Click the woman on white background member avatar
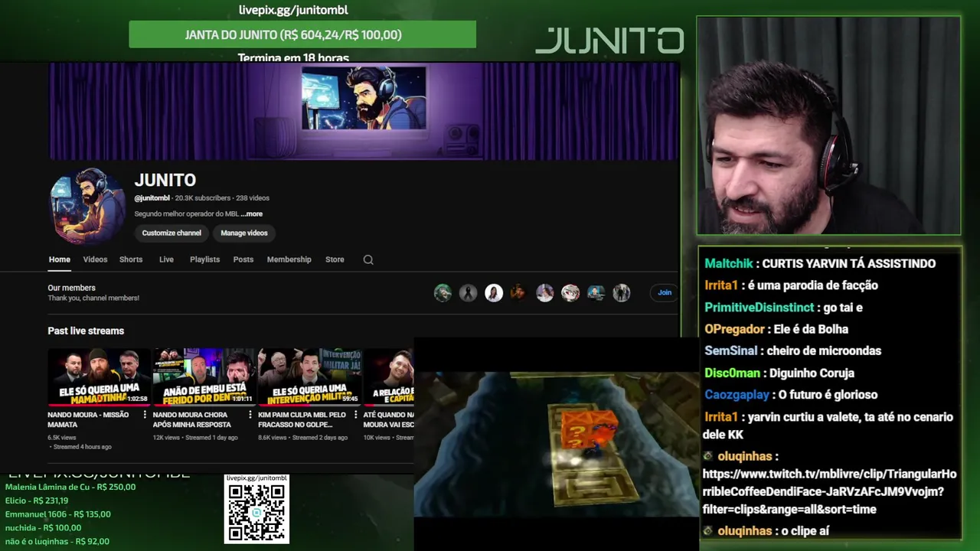980x551 pixels. [x=494, y=292]
